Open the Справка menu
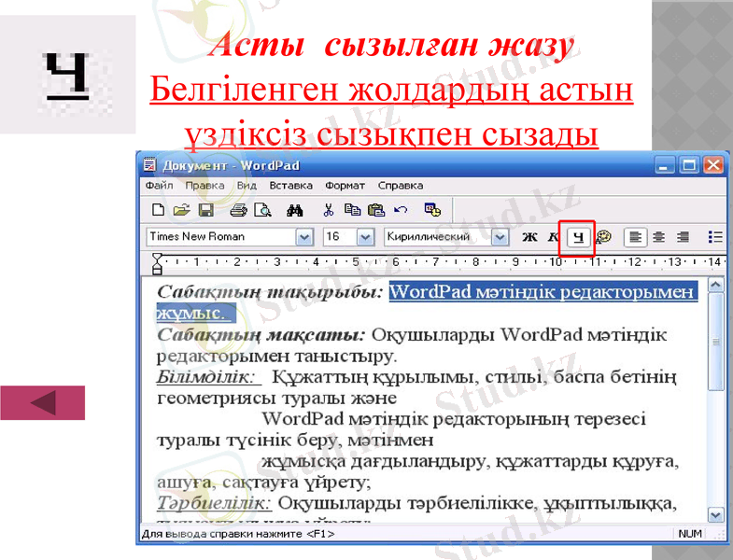733x560 pixels. point(401,186)
